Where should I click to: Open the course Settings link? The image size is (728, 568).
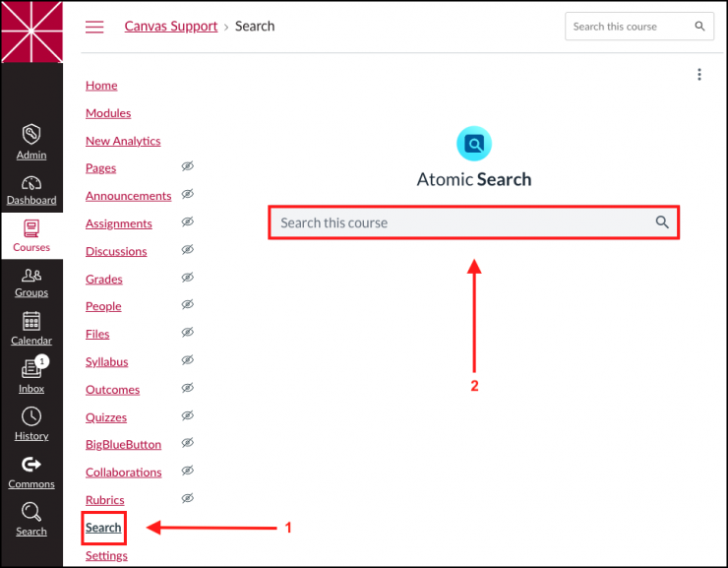pos(106,555)
